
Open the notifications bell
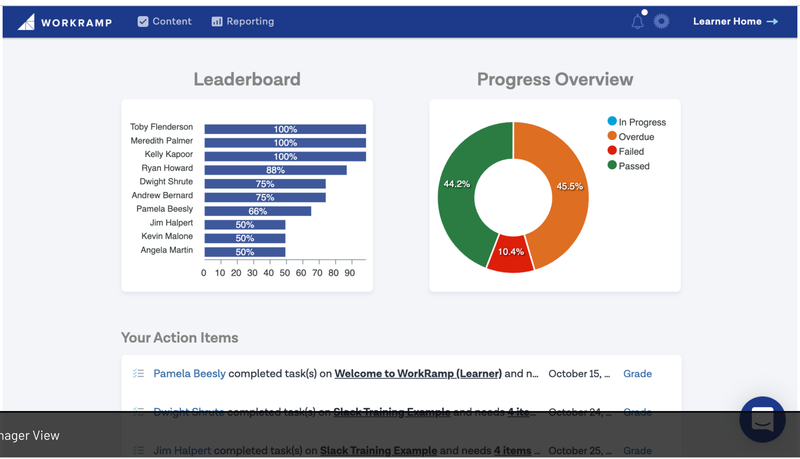pyautogui.click(x=638, y=21)
